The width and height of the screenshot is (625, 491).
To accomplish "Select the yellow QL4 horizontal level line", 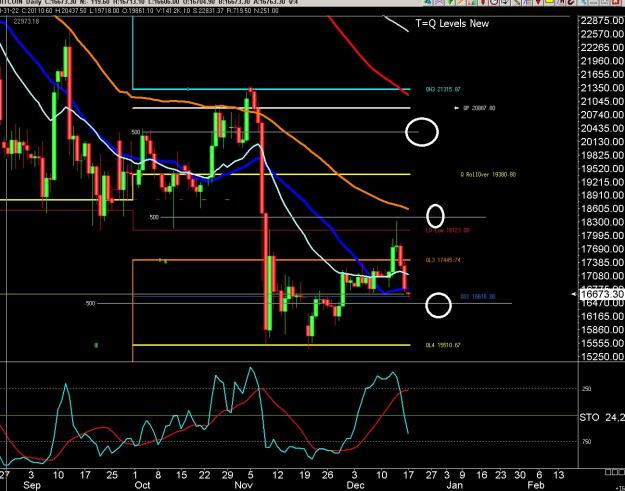I will point(271,345).
